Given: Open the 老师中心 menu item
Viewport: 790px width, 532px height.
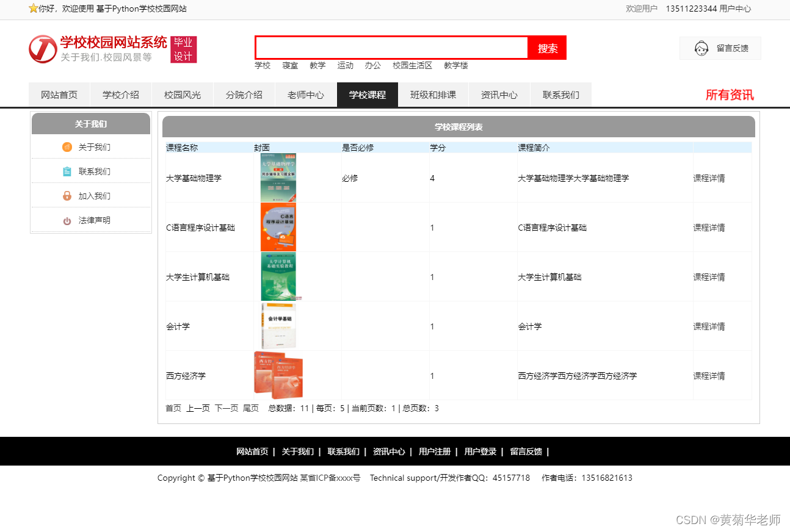Looking at the screenshot, I should pyautogui.click(x=306, y=95).
